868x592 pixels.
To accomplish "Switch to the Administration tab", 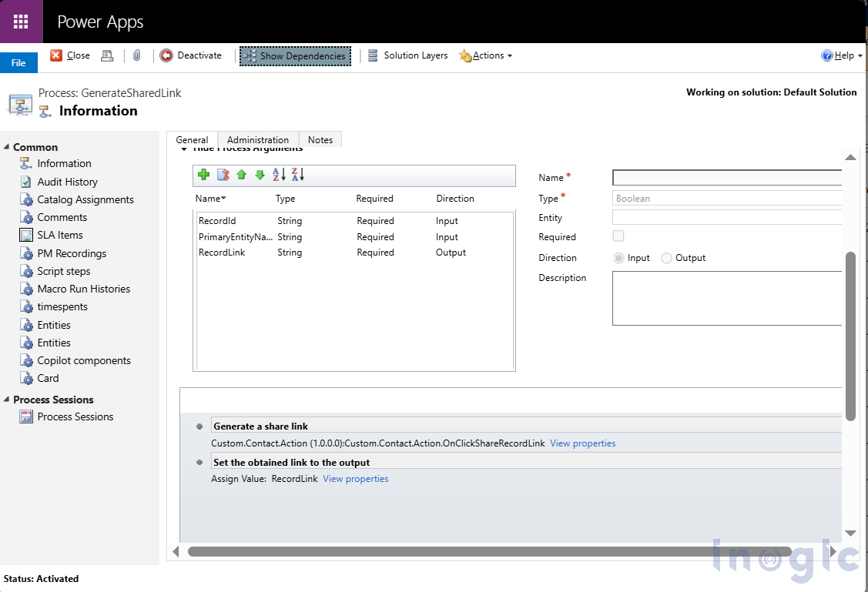I will coord(258,139).
